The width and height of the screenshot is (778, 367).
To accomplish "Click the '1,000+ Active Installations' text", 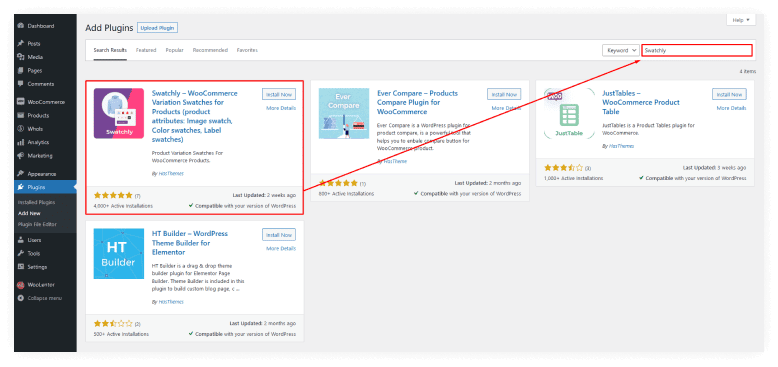I will [574, 178].
